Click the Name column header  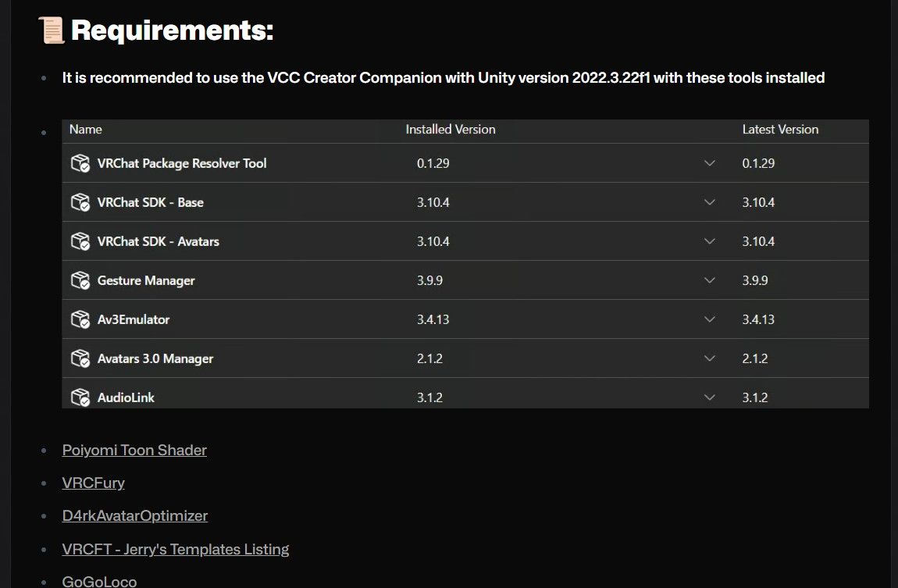click(x=85, y=130)
